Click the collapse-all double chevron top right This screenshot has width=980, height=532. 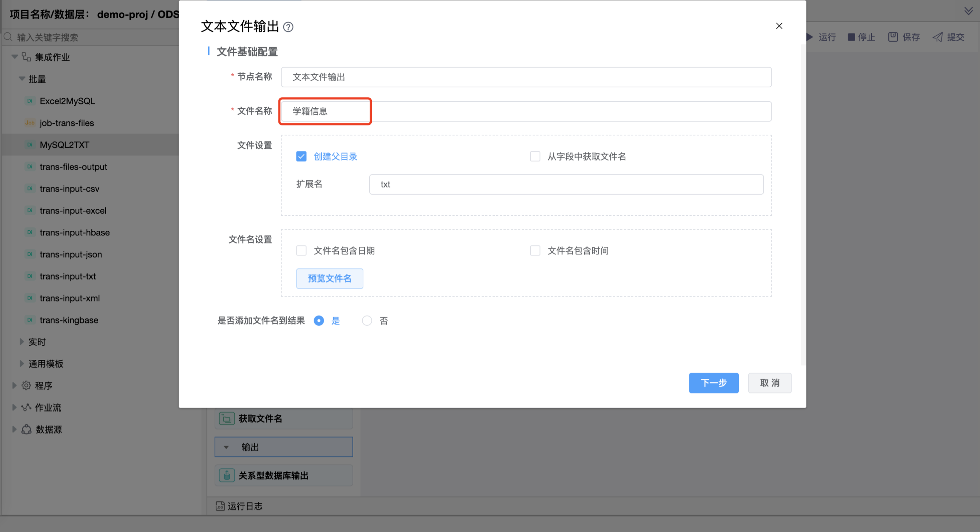pyautogui.click(x=969, y=10)
